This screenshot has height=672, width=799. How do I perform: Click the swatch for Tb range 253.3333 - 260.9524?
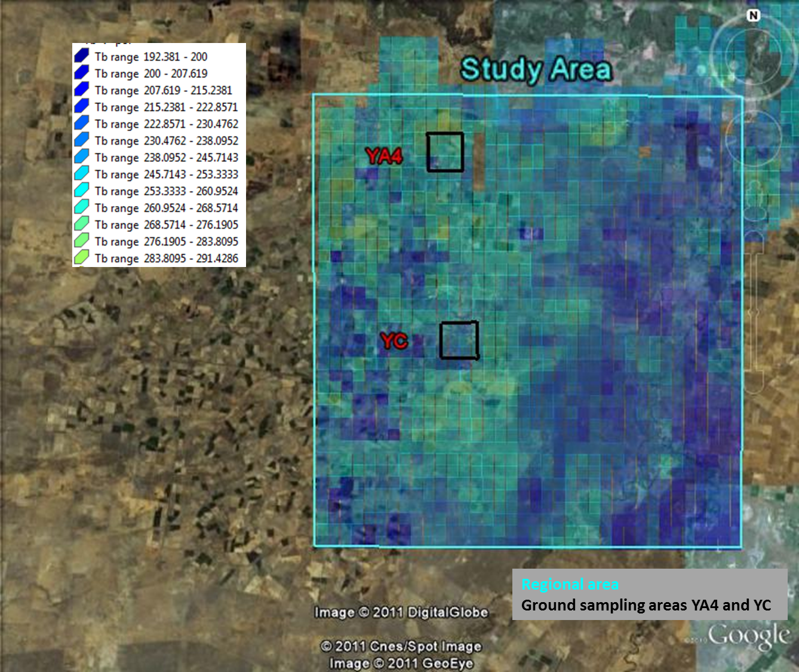pyautogui.click(x=82, y=191)
